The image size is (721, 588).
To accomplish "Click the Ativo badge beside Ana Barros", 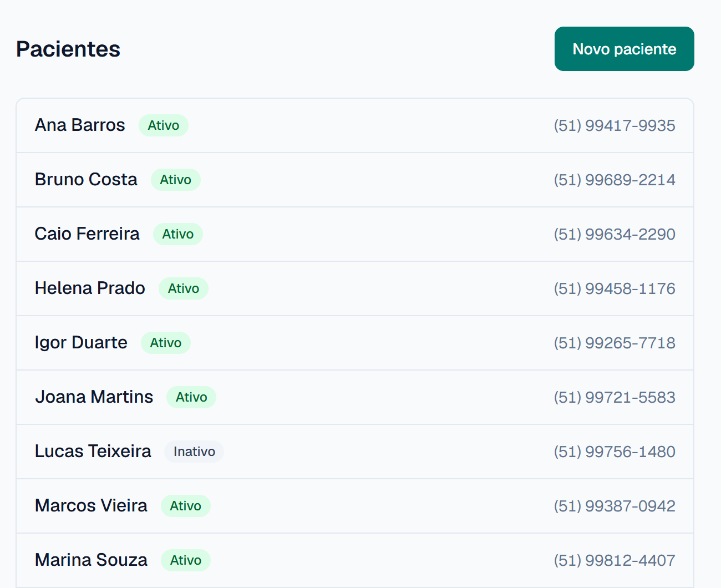I will pos(164,125).
